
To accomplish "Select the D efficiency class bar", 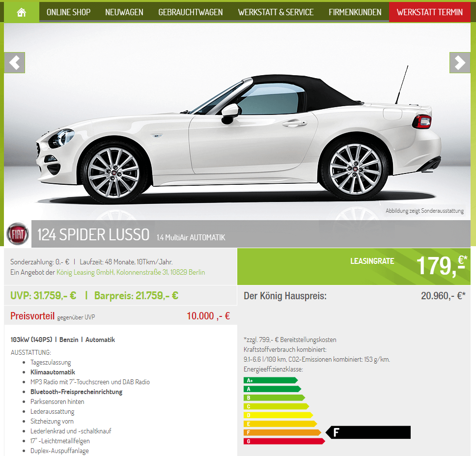I will (279, 415).
